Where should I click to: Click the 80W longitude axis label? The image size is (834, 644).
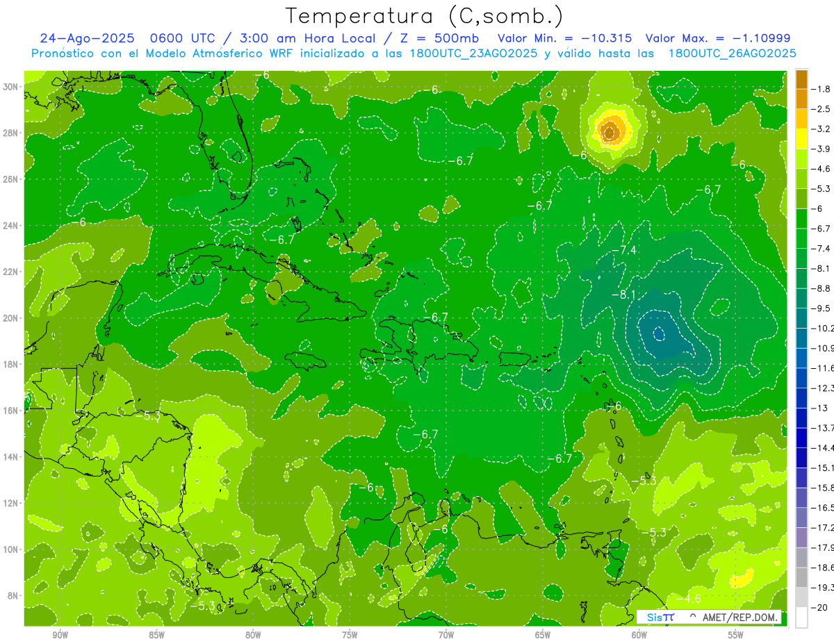click(253, 634)
